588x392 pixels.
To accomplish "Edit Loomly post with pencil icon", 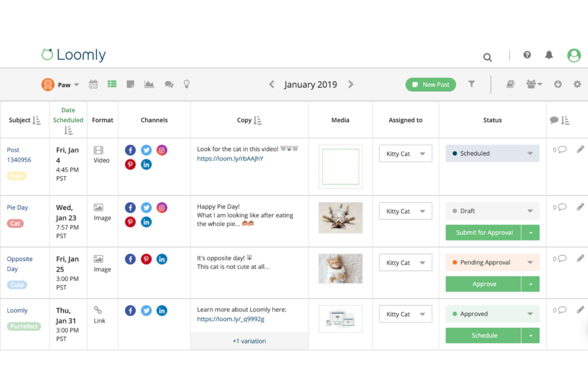I will click(x=580, y=309).
